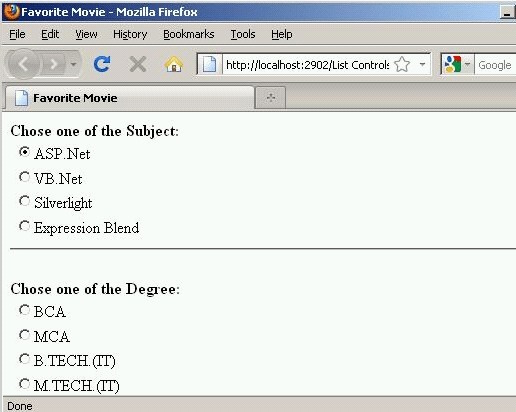Click the page icon on Favorite Movie tab

click(21, 98)
